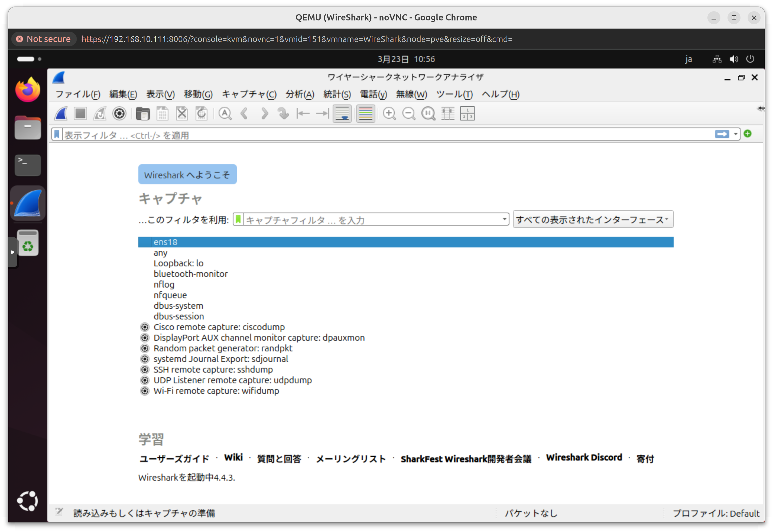Open the キャプチャ(C) menu
This screenshot has width=773, height=532.
pos(249,94)
